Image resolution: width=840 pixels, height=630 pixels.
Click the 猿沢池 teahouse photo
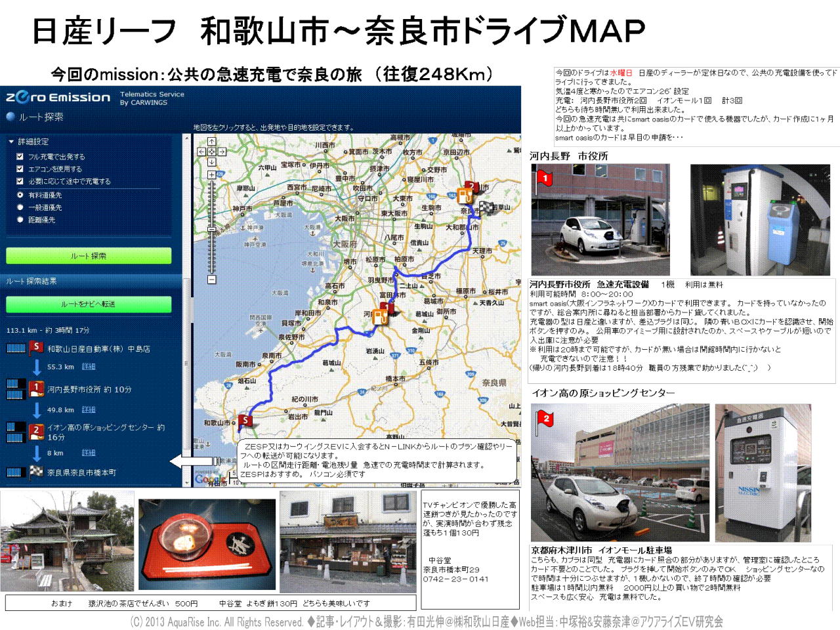67,541
